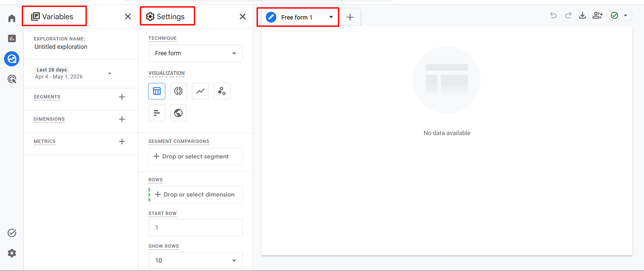Screen dimensions: 644x271
Task: Click Drop or select segment
Action: pyautogui.click(x=196, y=156)
